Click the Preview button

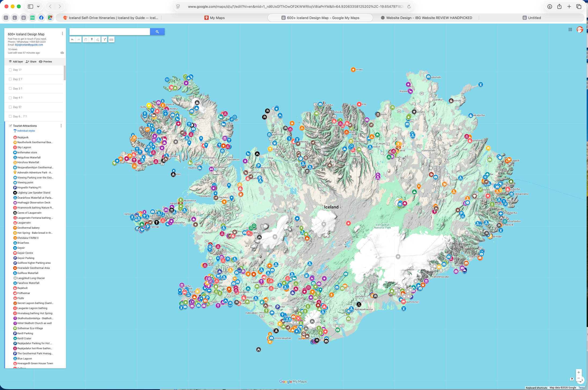pyautogui.click(x=45, y=62)
